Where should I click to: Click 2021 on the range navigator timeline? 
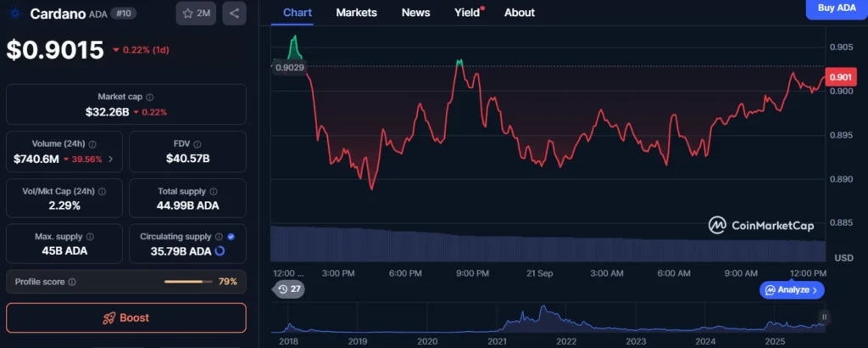(x=497, y=341)
